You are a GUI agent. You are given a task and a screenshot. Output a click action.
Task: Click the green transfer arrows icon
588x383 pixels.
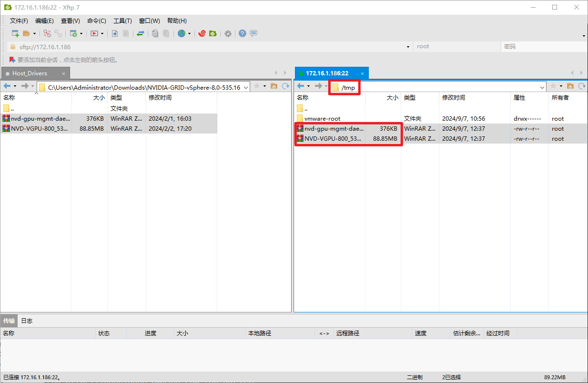click(141, 33)
